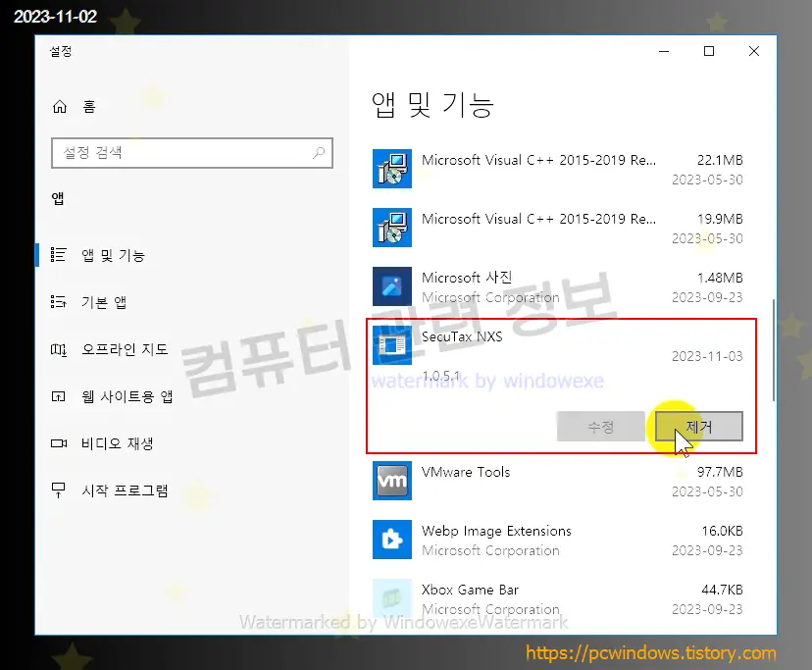The image size is (812, 670).
Task: Open 웹 사이트용 앱 page
Action: coord(191,397)
